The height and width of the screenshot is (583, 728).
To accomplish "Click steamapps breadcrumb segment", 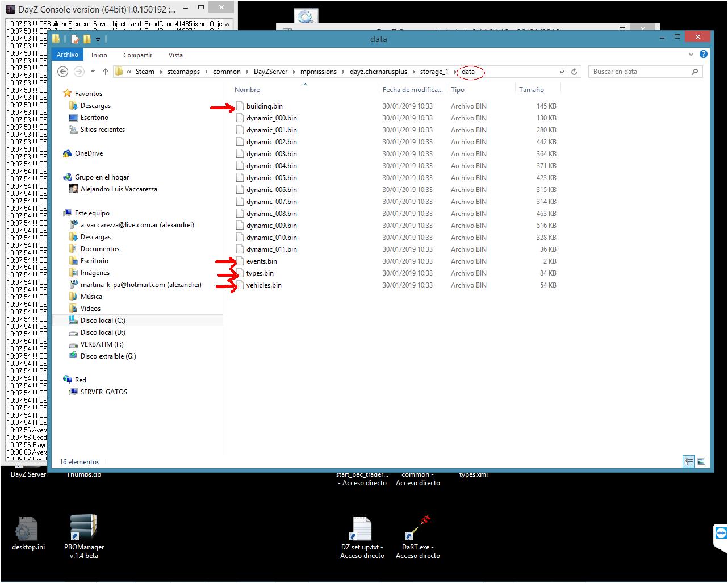I will click(x=183, y=72).
